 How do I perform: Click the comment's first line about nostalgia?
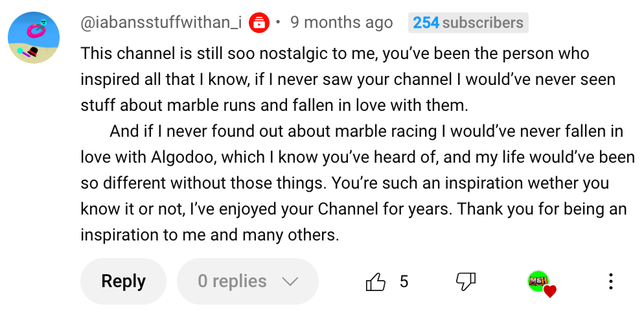pos(334,53)
